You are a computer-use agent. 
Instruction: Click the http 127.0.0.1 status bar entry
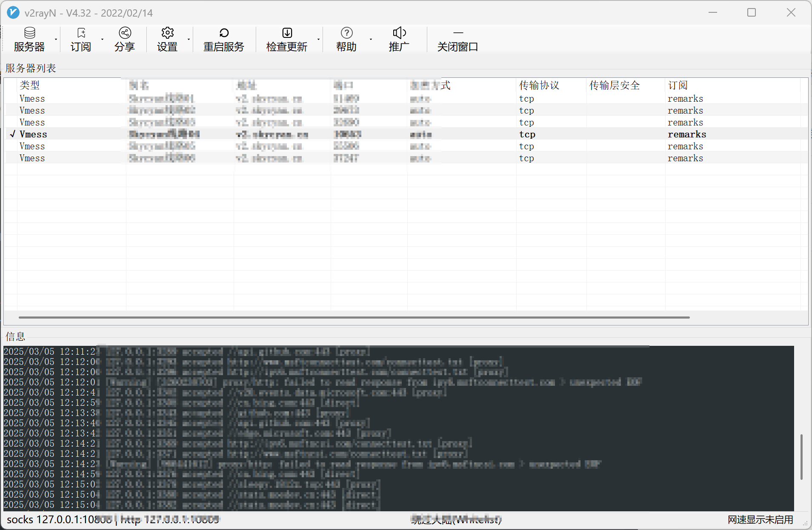170,519
